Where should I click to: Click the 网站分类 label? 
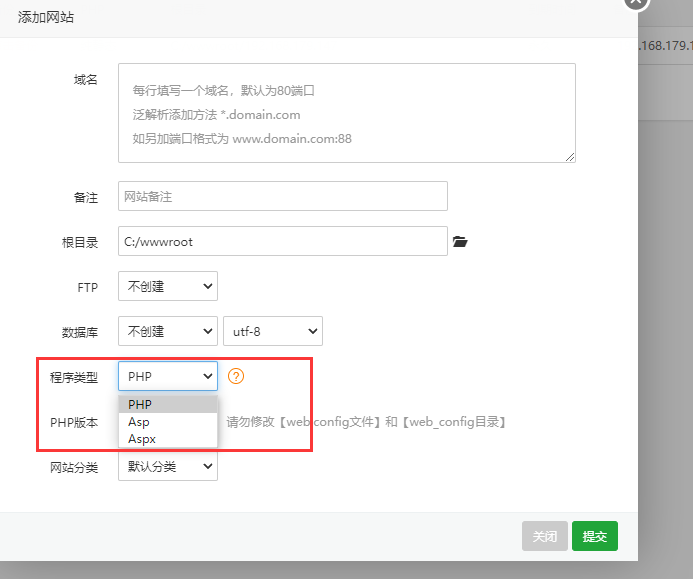coord(74,467)
